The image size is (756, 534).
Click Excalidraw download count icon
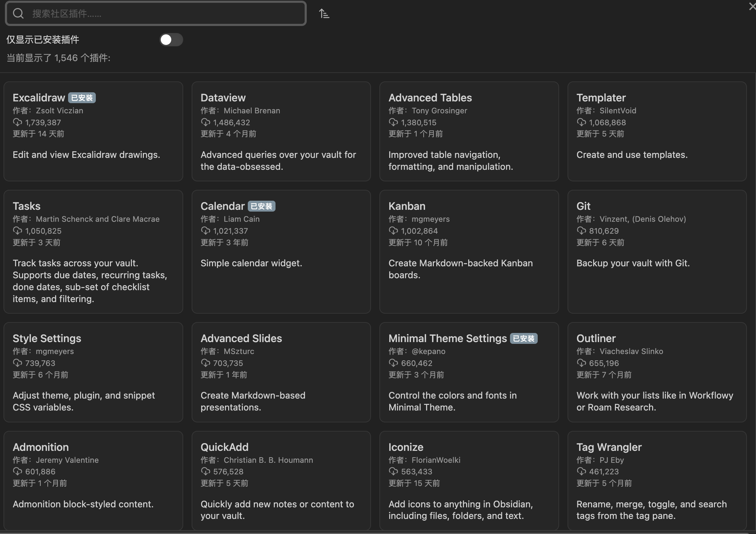[x=17, y=122]
